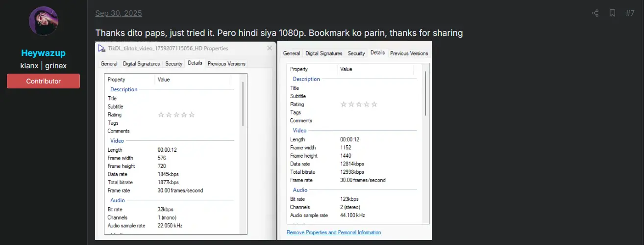644x245 pixels.
Task: Select frame height value 720
Action: tap(162, 166)
